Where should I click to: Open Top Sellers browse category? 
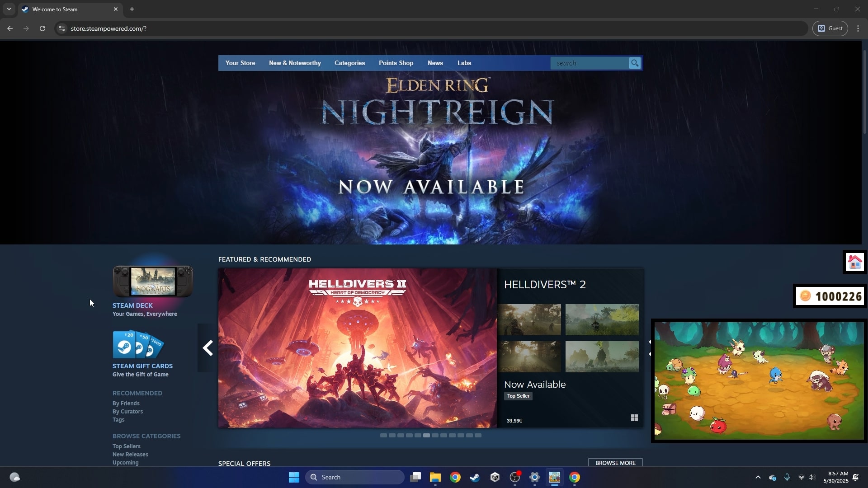127,446
